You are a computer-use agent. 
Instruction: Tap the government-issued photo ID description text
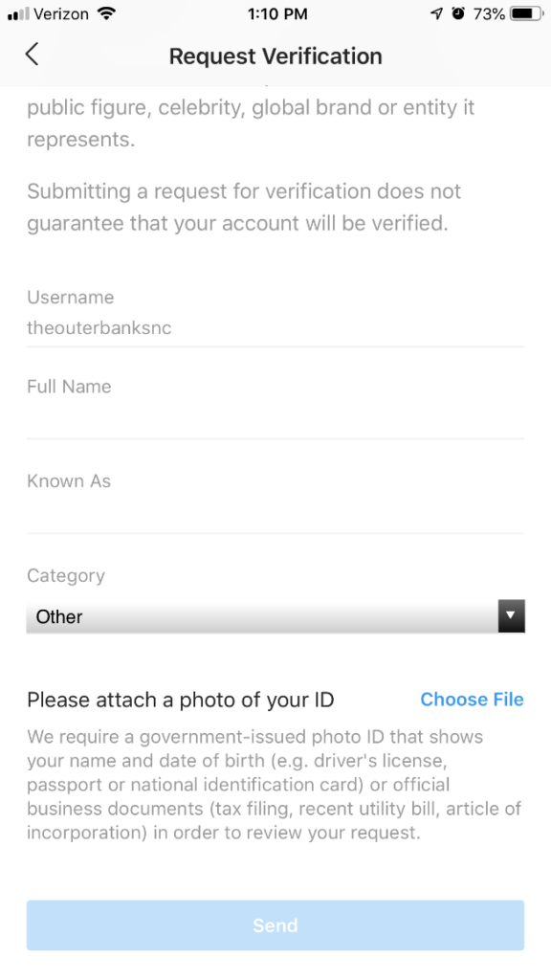(x=275, y=785)
